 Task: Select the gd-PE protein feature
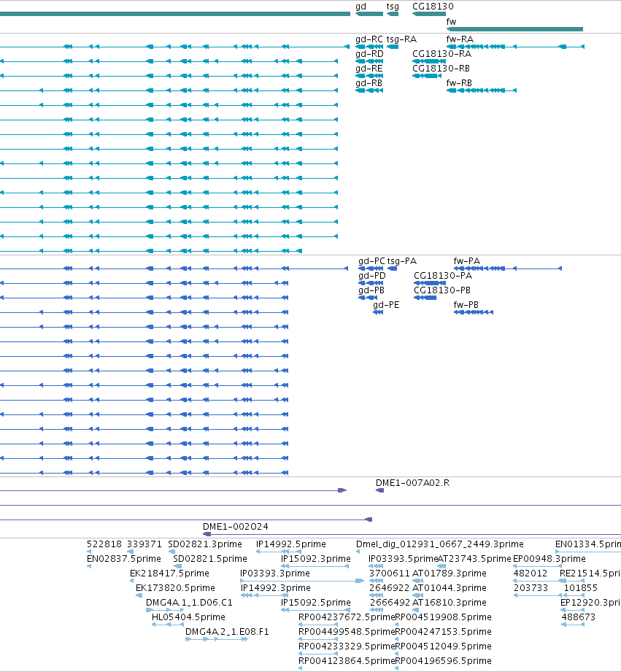pyautogui.click(x=378, y=312)
